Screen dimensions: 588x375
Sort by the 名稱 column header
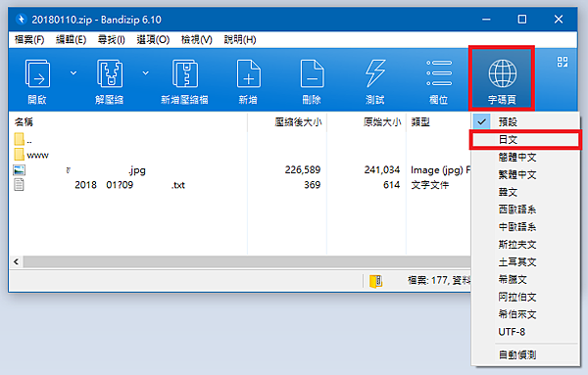click(127, 122)
